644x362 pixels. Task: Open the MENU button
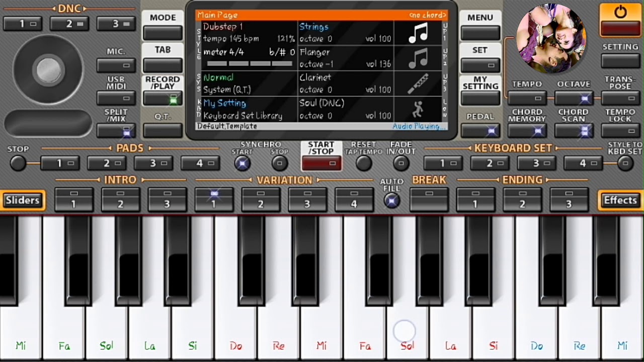[480, 33]
